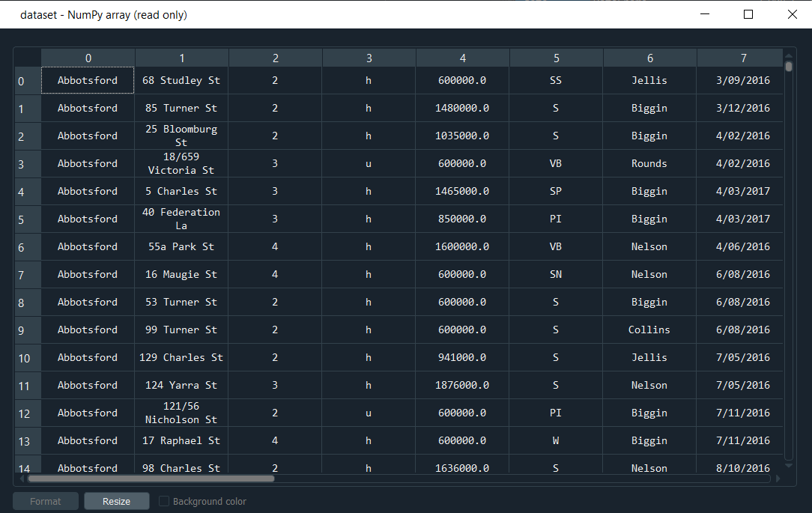
Task: Select the Abbotsford cell in row 5
Action: (x=88, y=219)
